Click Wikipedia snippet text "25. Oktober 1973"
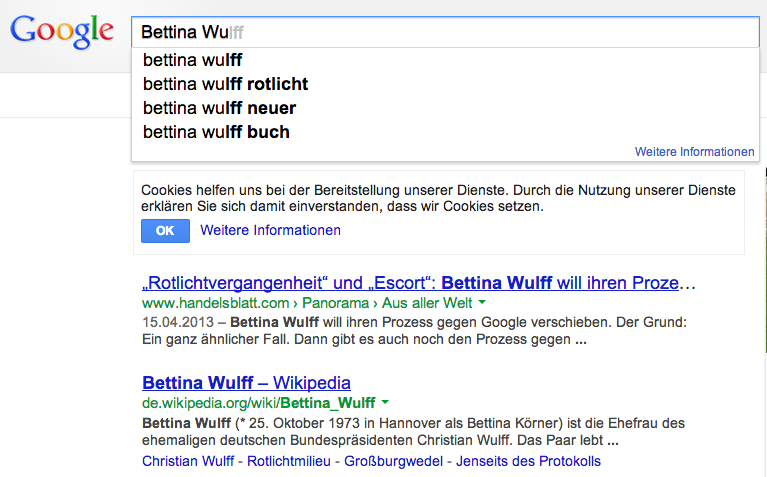767x477 pixels. pos(305,423)
